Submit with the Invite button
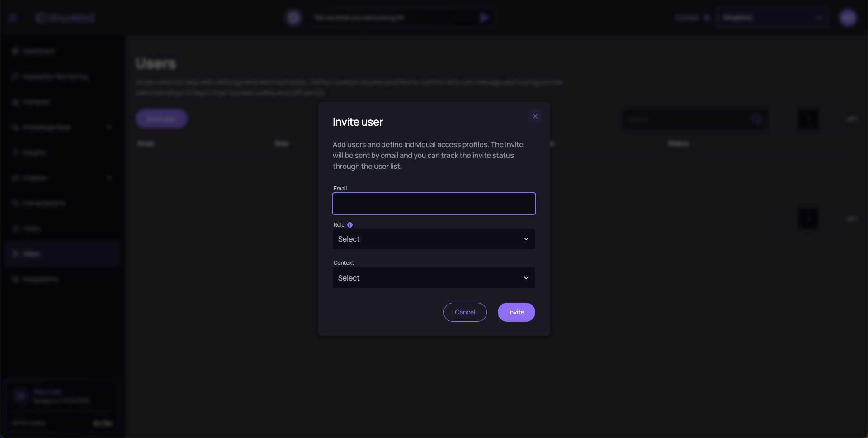The width and height of the screenshot is (868, 438). [516, 312]
